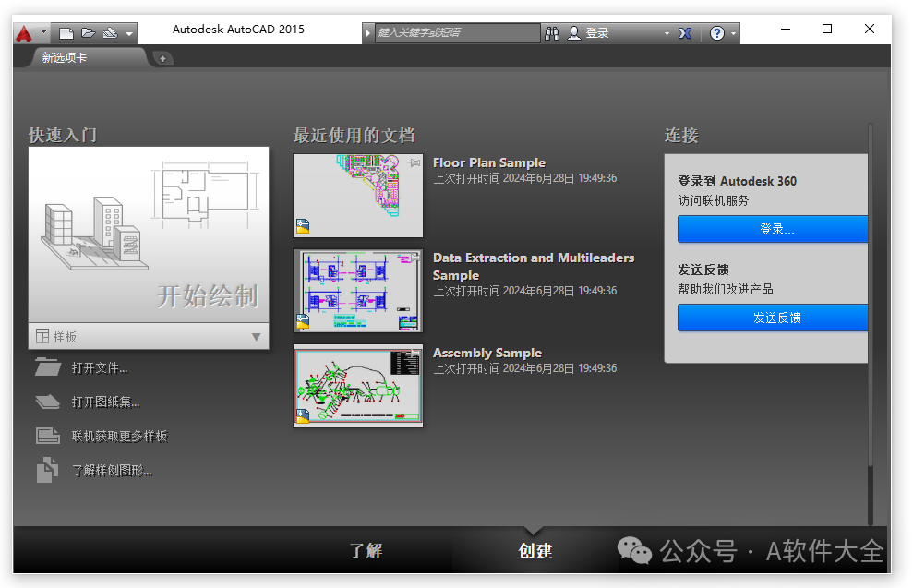This screenshot has width=913, height=588.
Task: Pin the Floor Plan Sample document
Action: pos(414,163)
